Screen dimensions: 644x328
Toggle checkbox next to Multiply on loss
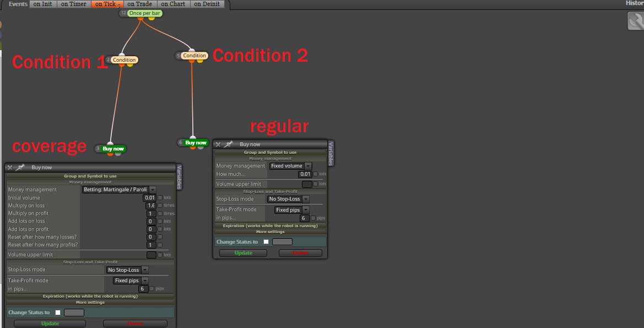[x=160, y=206]
